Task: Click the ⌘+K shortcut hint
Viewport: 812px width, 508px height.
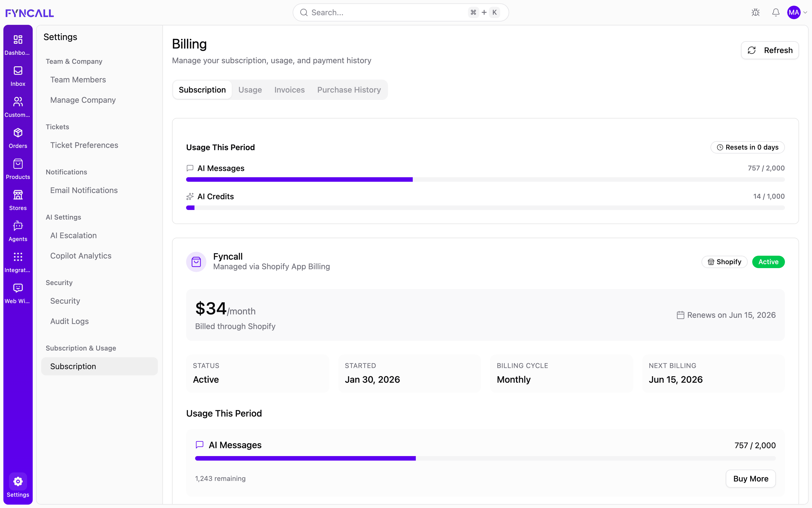Action: point(484,12)
